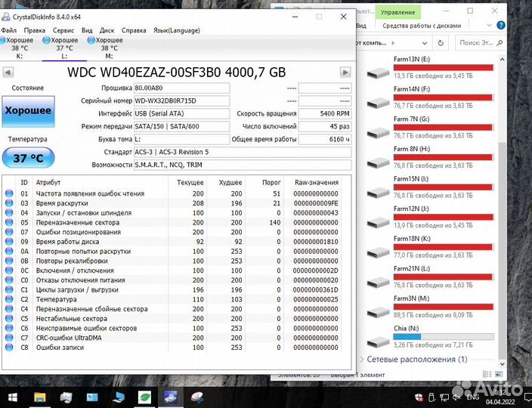The width and height of the screenshot is (532, 408).
Task: Select drive Farm 8N (H:) in Explorer
Action: (430, 157)
